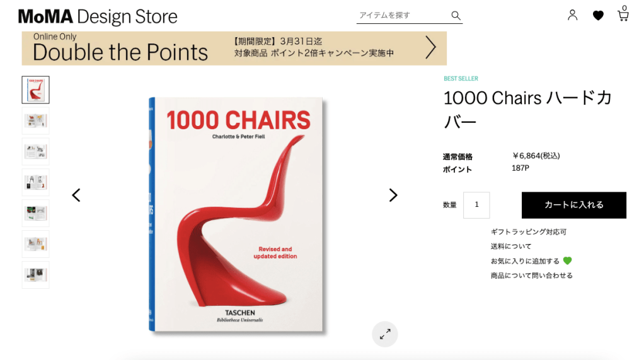The height and width of the screenshot is (360, 644).
Task: Open the user account icon
Action: pos(572,15)
